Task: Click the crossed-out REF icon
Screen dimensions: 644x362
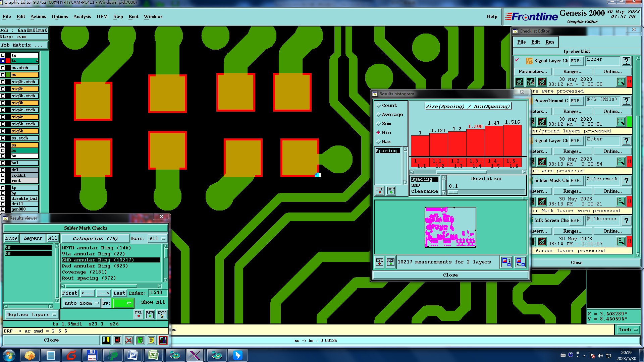Action: point(128,340)
